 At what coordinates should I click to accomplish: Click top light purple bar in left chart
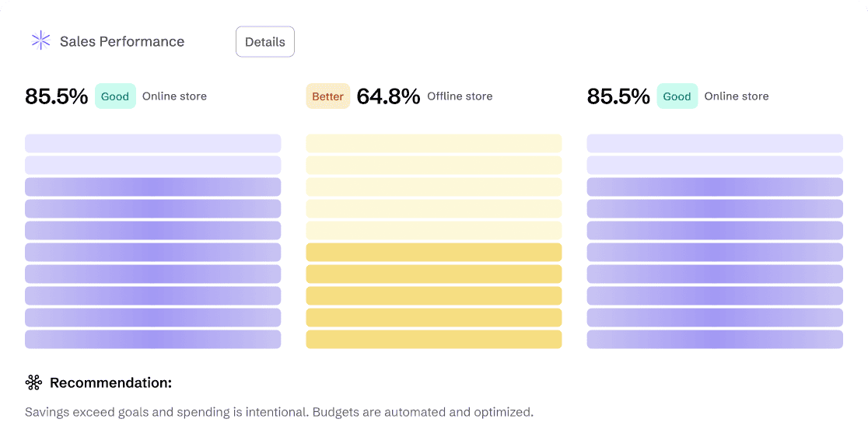click(x=152, y=143)
